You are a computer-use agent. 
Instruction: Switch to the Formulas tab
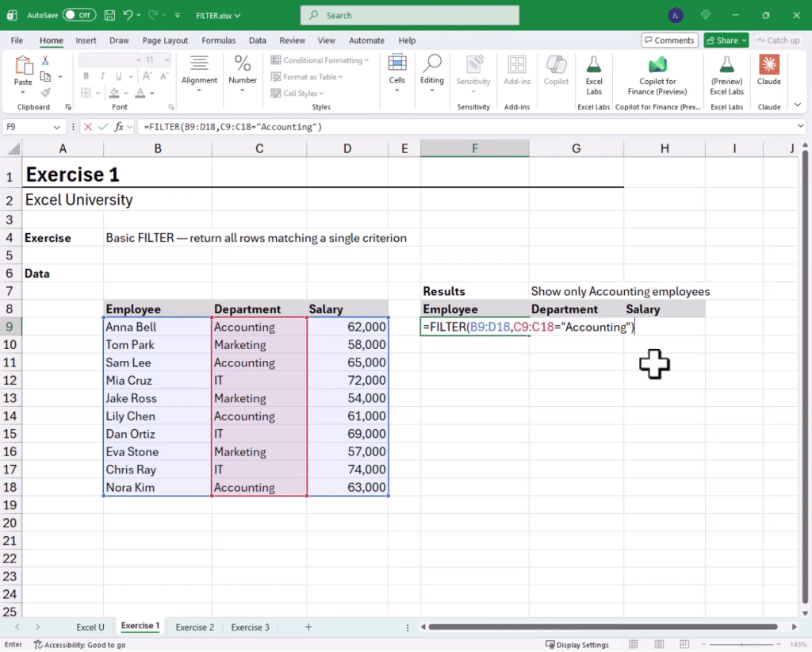click(219, 40)
